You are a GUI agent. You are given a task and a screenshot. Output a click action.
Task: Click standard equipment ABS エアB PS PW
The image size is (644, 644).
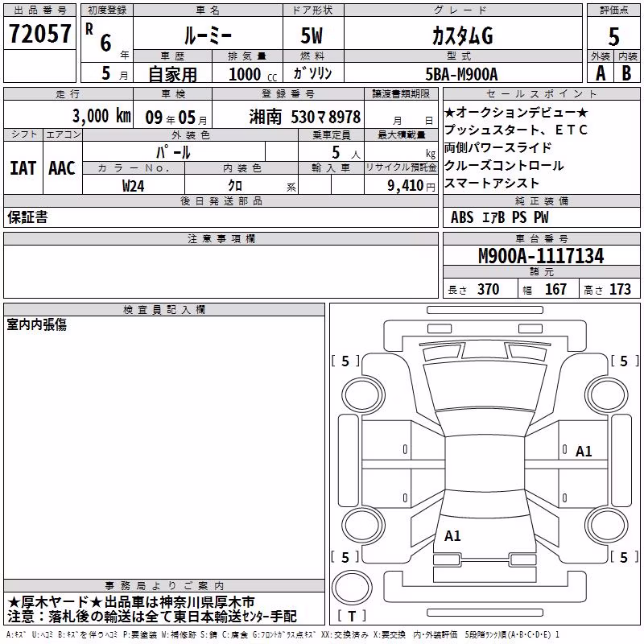(x=499, y=217)
